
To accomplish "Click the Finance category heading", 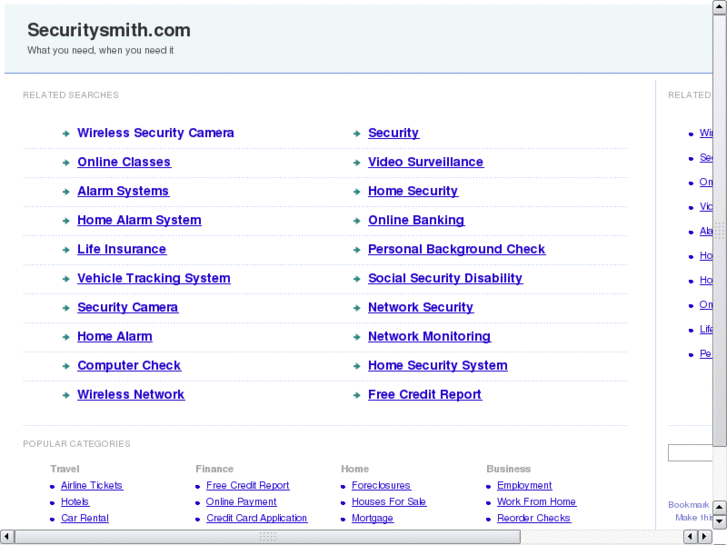I will pyautogui.click(x=214, y=469).
